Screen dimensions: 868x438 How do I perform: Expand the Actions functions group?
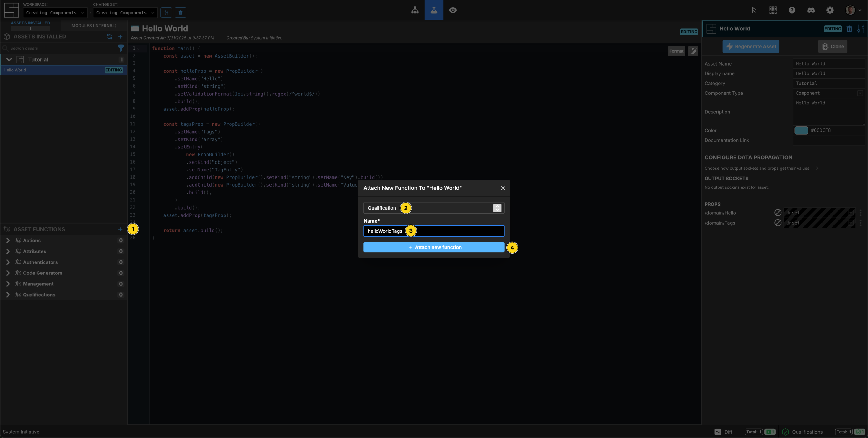8,240
